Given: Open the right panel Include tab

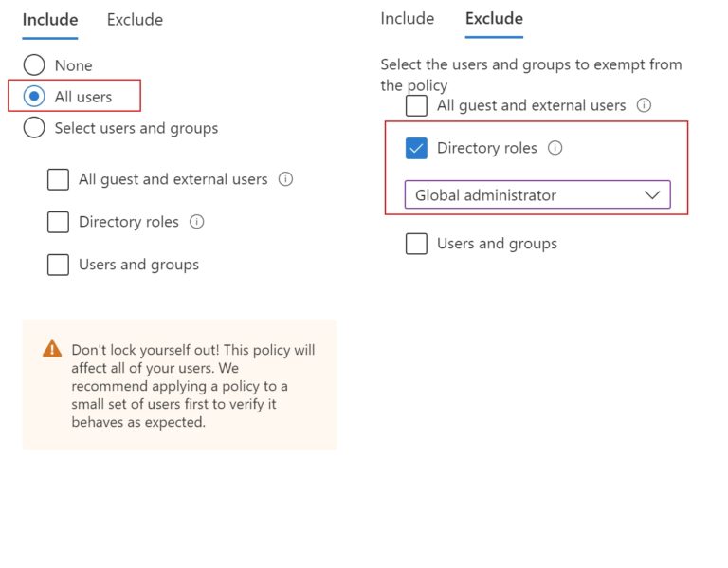Looking at the screenshot, I should (408, 19).
